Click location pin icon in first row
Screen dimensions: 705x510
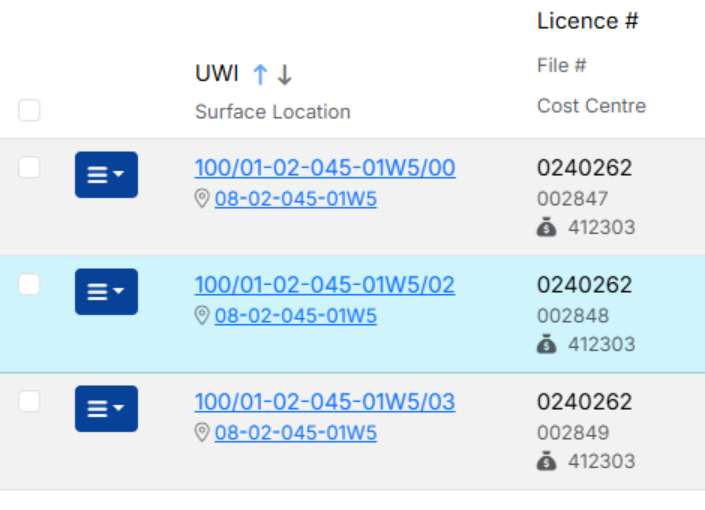(x=202, y=199)
